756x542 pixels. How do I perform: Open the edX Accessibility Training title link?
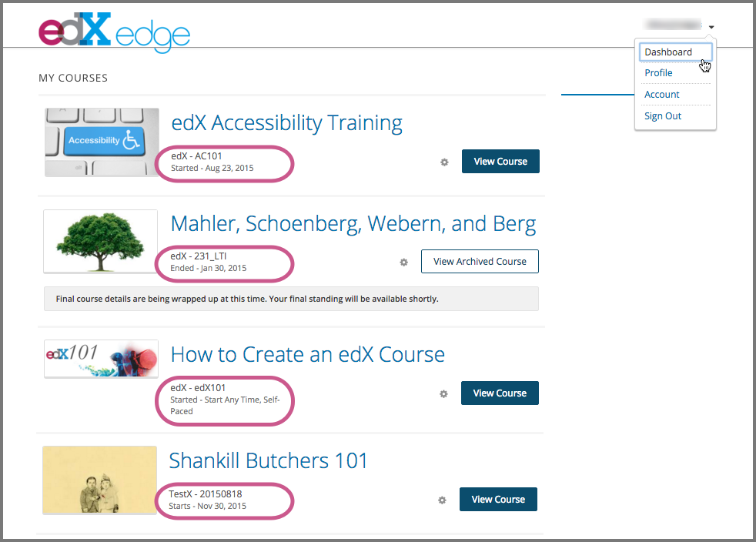[x=287, y=123]
